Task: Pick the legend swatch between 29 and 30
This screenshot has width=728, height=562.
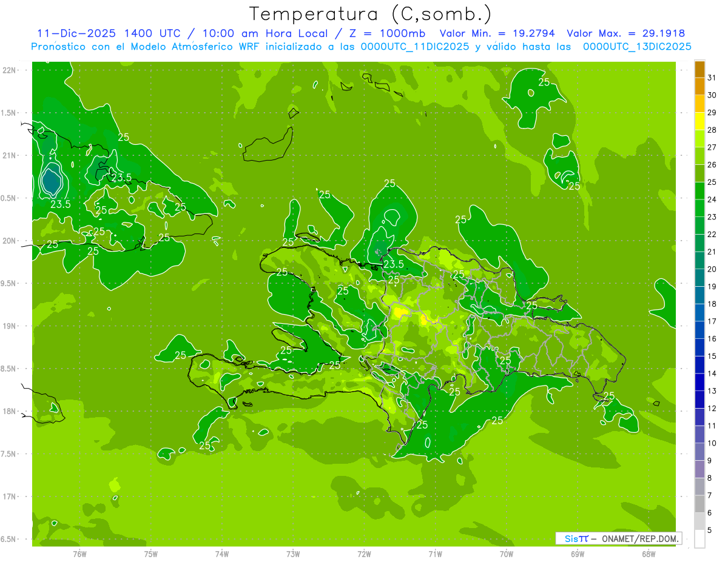Action: tap(699, 104)
